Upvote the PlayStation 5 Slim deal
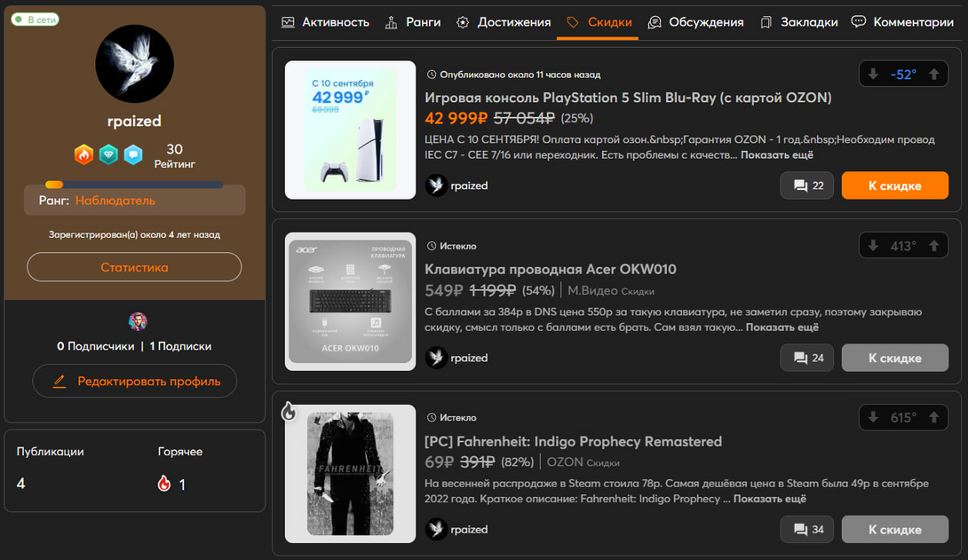The width and height of the screenshot is (968, 560). (x=933, y=75)
